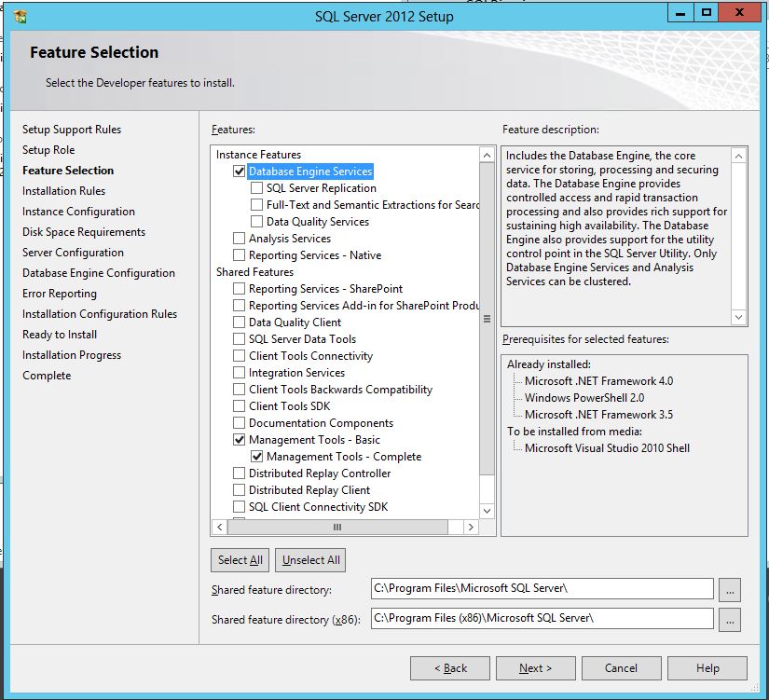Toggle the Database Engine Services checkbox

(239, 172)
